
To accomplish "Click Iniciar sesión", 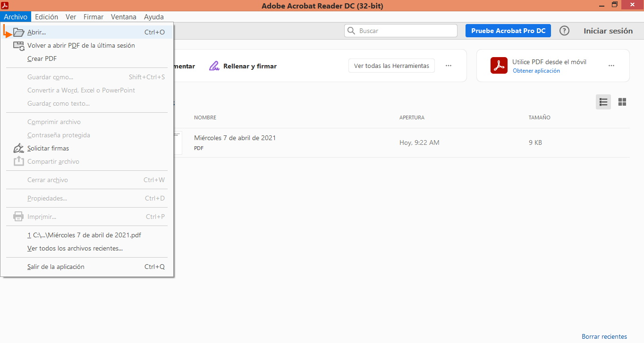I will (x=608, y=31).
